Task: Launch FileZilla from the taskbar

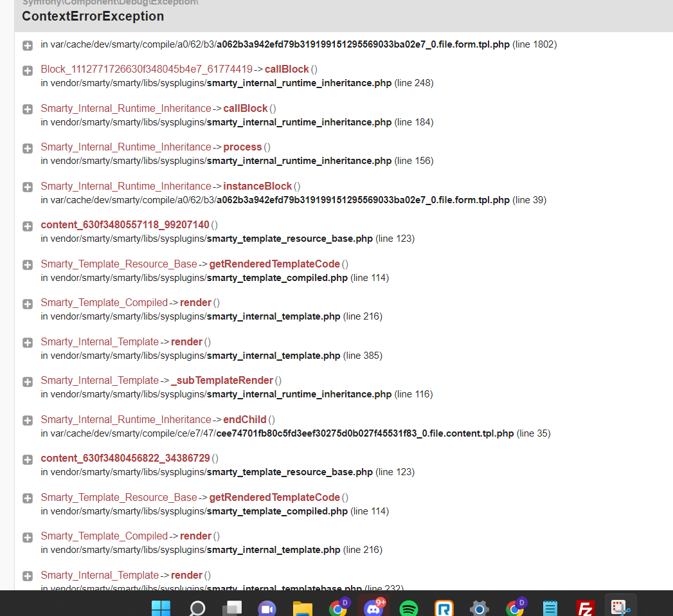Action: click(x=586, y=608)
